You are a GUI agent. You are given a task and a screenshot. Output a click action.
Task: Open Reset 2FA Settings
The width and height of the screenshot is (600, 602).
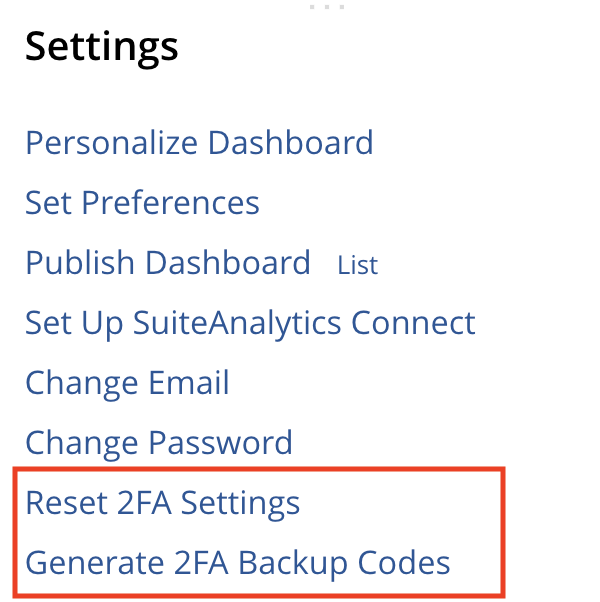coord(162,503)
